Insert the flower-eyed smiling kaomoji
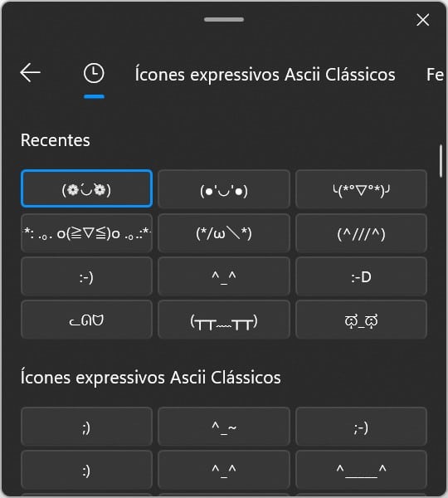The width and height of the screenshot is (448, 498). pos(86,188)
